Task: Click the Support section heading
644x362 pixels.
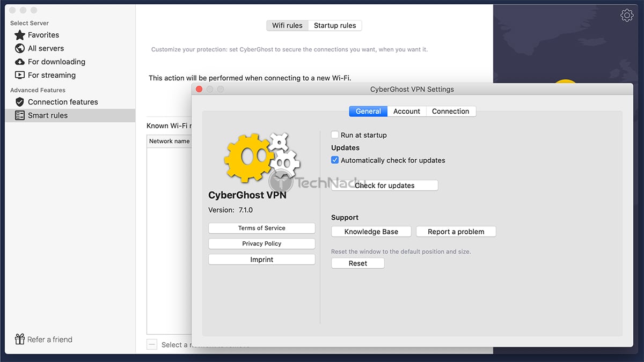Action: tap(345, 217)
